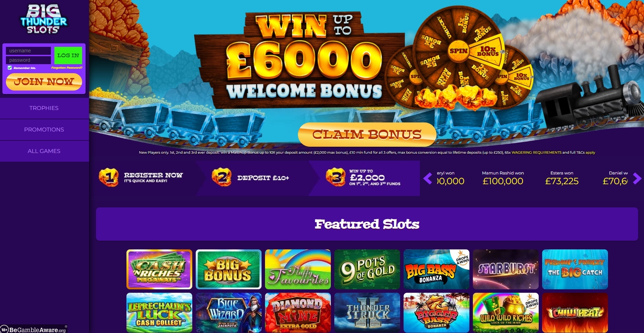The image size is (644, 333).
Task: Click the step 1 Register Now badge
Action: [108, 178]
